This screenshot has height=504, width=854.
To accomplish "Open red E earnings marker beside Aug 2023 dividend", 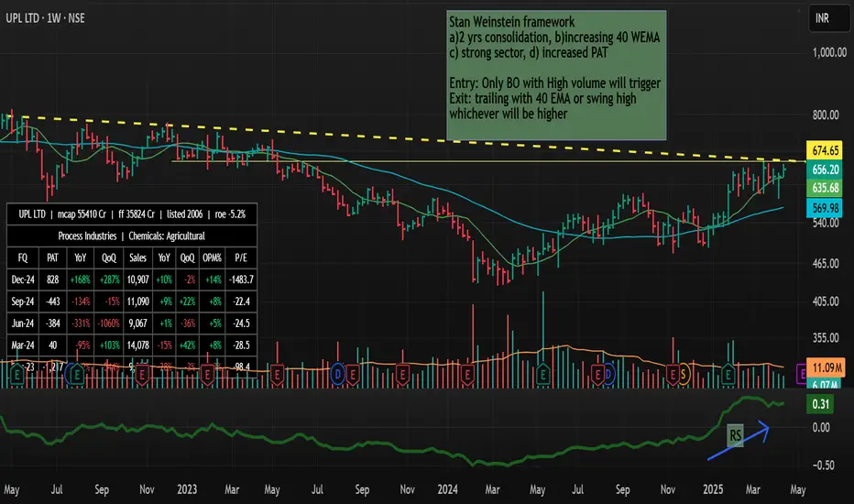I will click(353, 374).
